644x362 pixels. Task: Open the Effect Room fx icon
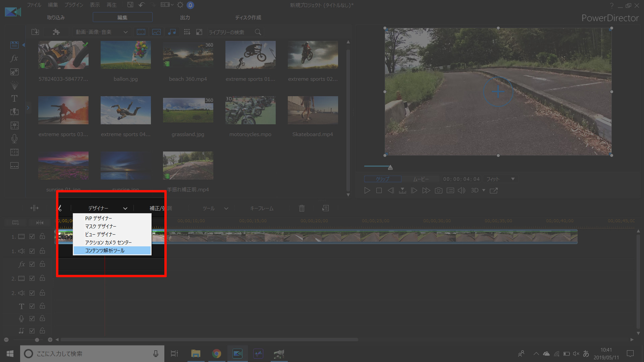coord(14,58)
